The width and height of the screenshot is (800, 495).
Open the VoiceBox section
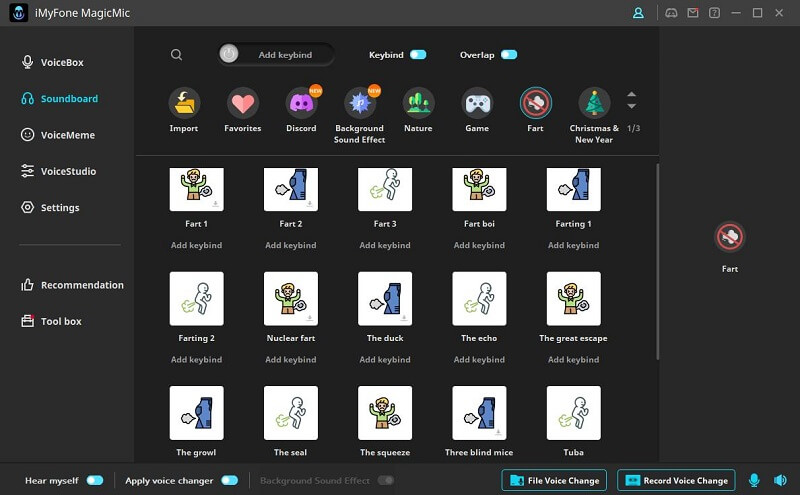pyautogui.click(x=52, y=62)
